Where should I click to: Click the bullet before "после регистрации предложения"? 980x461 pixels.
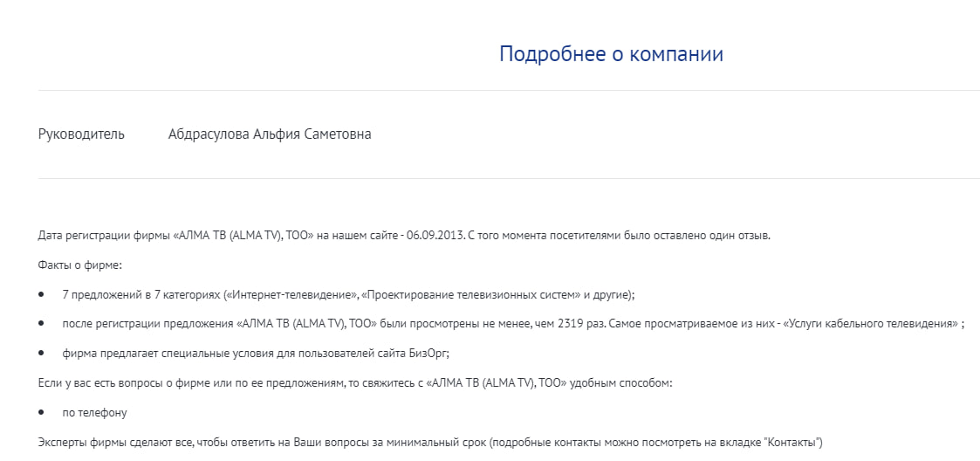[x=42, y=324]
